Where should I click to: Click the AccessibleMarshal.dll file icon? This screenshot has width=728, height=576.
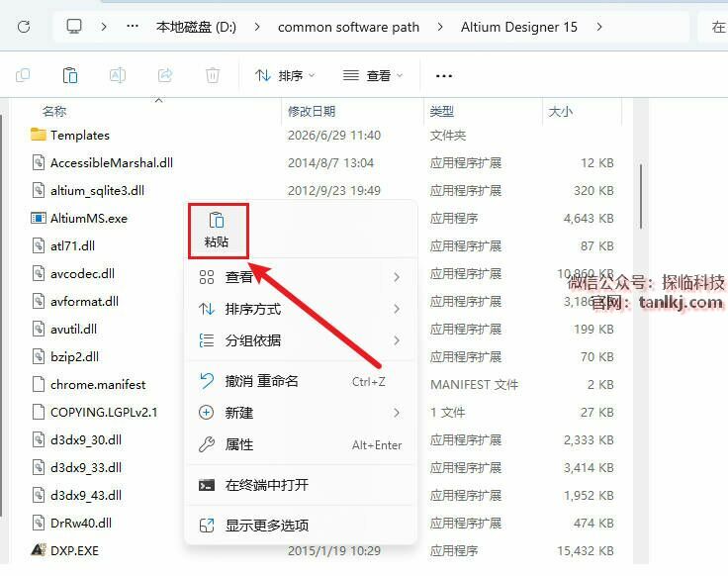click(38, 162)
